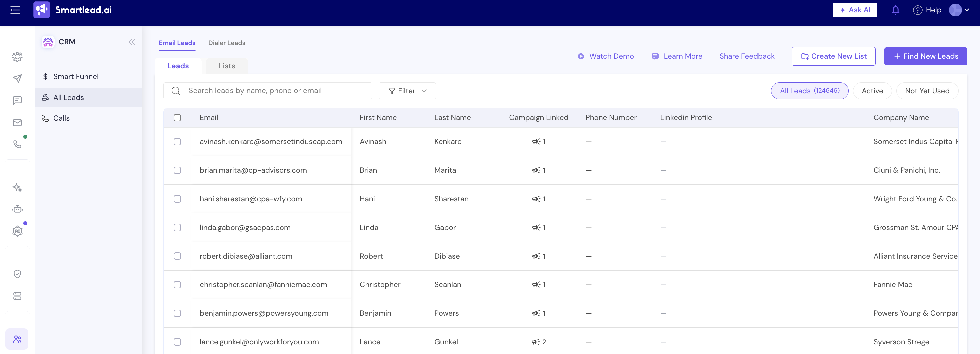Open the AI robot sidebar icon
The height and width of the screenshot is (354, 980).
click(17, 209)
